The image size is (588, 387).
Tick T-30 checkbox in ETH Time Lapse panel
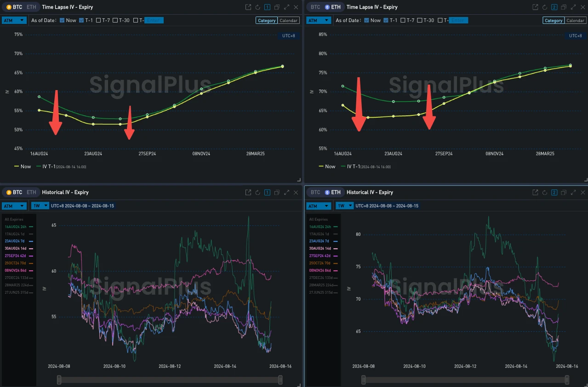click(420, 20)
